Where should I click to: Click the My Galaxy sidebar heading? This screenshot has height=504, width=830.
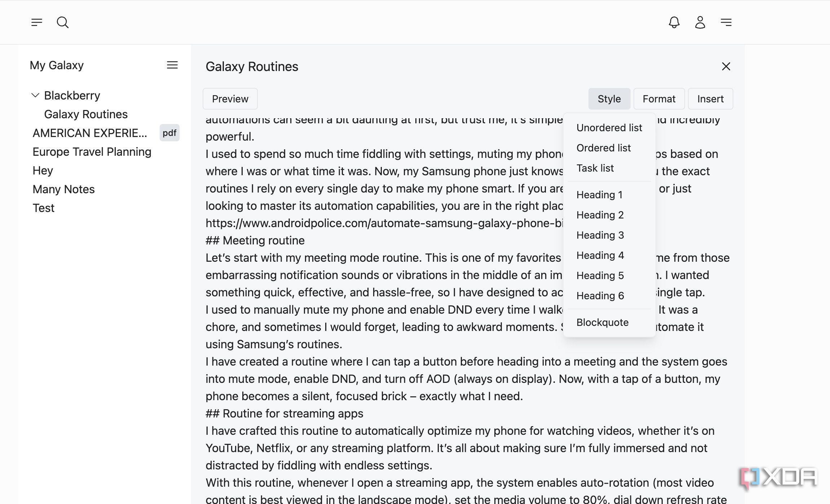(57, 65)
